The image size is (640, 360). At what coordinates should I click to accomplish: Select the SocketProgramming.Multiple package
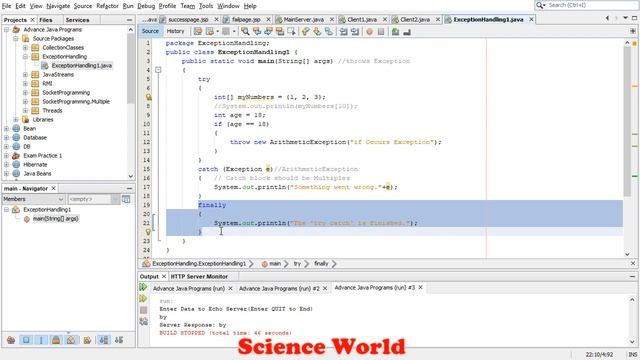76,102
